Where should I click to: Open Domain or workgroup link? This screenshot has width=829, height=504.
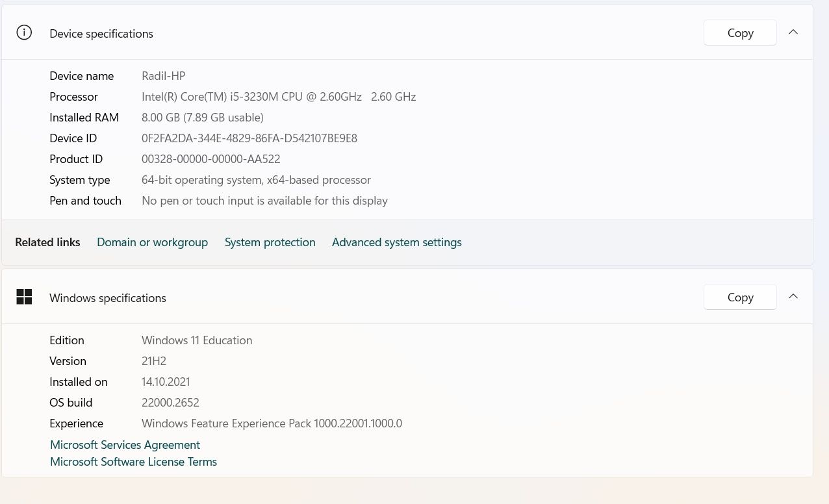click(152, 242)
